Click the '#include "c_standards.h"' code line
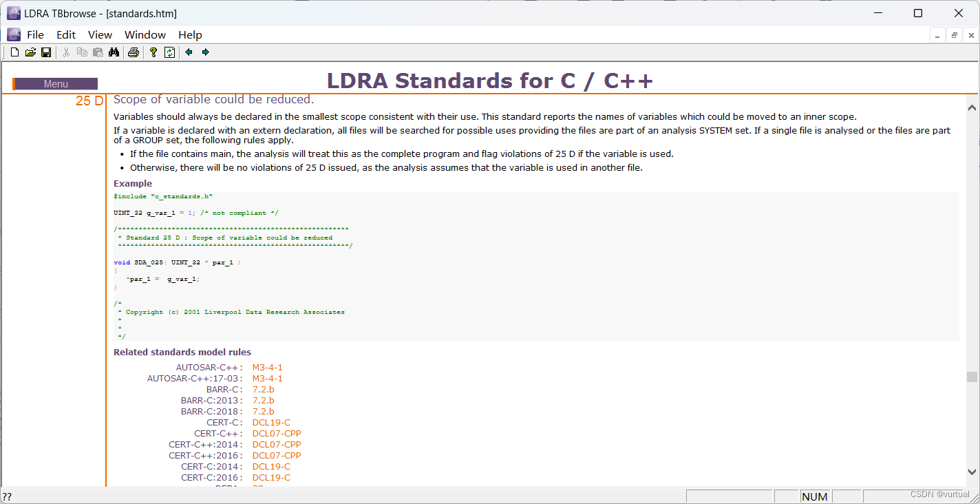This screenshot has width=980, height=504. [163, 196]
